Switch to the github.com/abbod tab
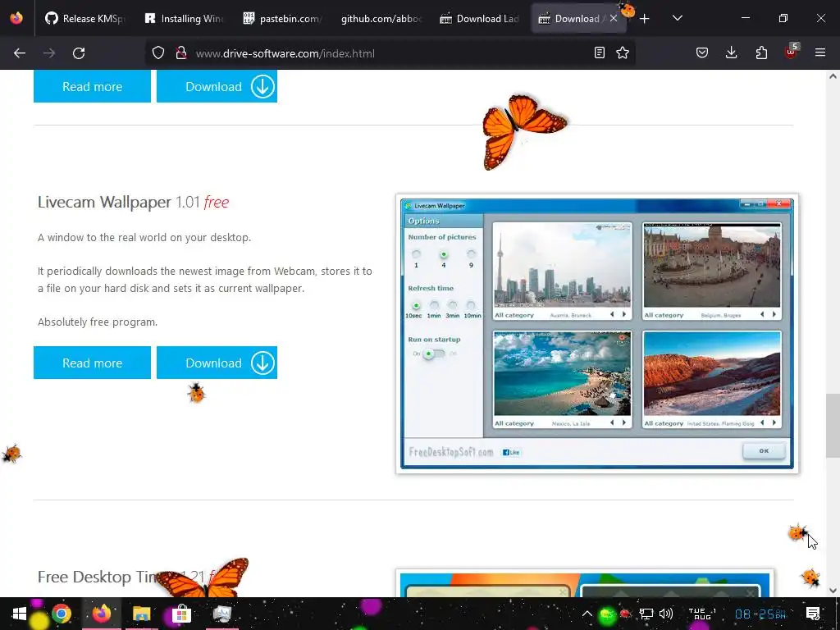Image resolution: width=840 pixels, height=630 pixels. coord(381,18)
